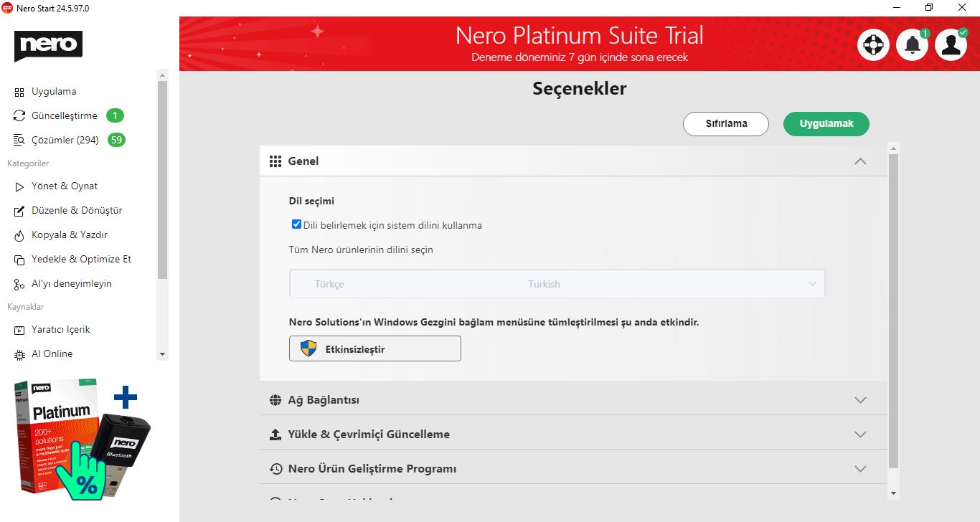Click the Kopyala & Yazdır flame icon

pyautogui.click(x=19, y=235)
